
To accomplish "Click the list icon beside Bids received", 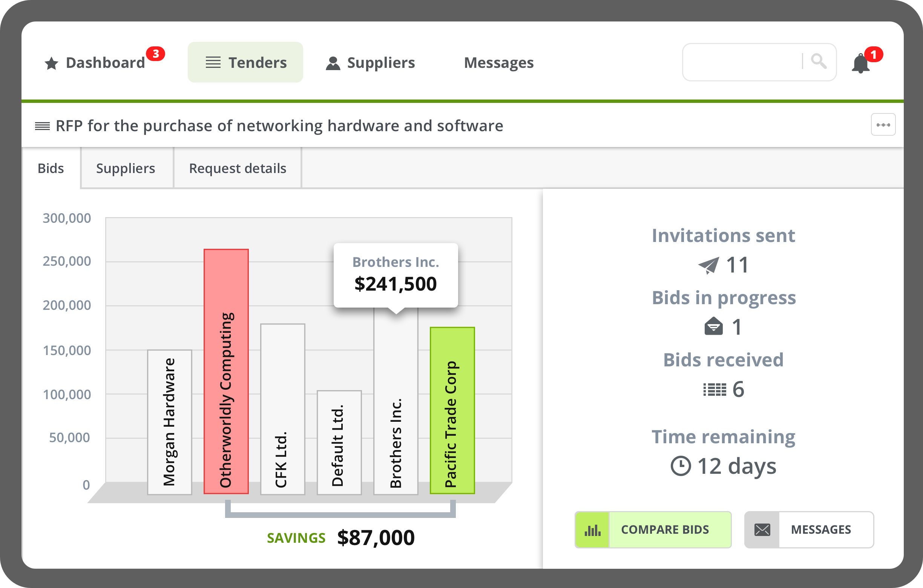I will click(x=714, y=389).
